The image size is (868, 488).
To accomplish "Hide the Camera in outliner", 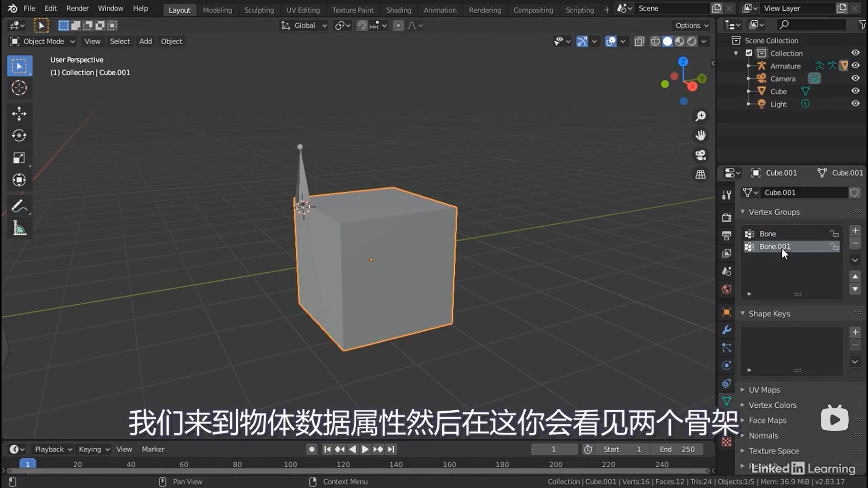I will pyautogui.click(x=855, y=78).
